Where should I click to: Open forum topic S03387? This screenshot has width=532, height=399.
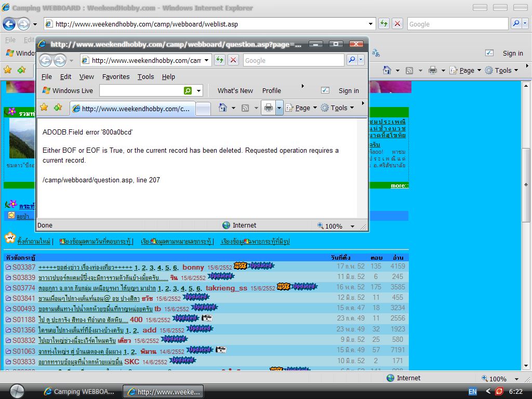pos(24,267)
